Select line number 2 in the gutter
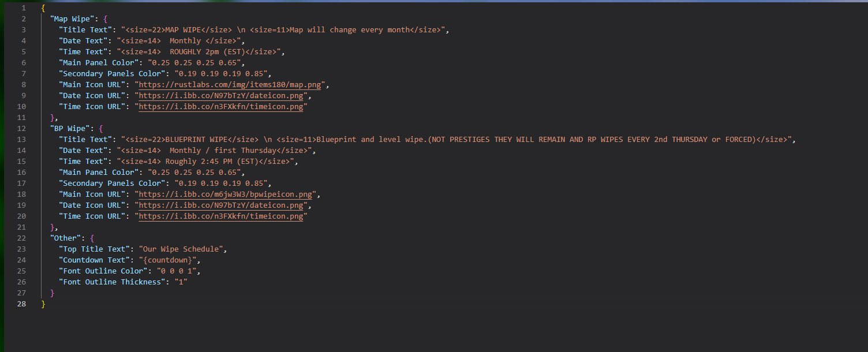 tap(23, 18)
